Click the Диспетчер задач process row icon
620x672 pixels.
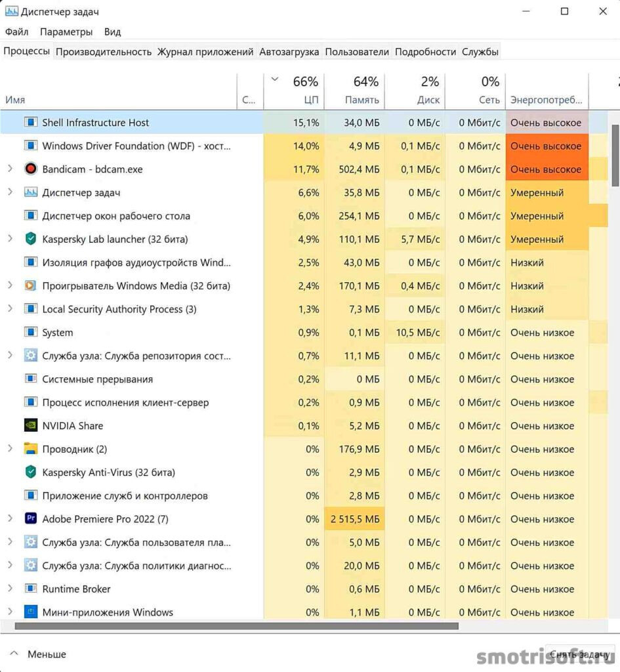(x=30, y=192)
